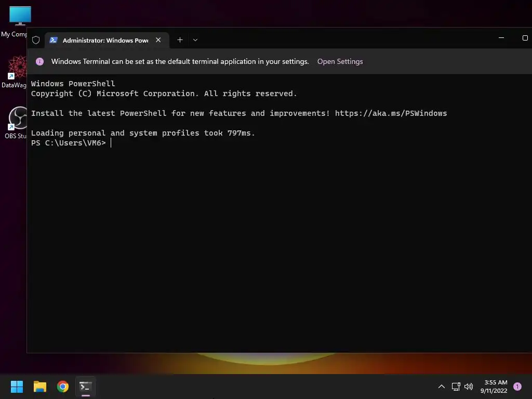Minimize the Windows Terminal window
This screenshot has height=399, width=532.
coord(501,38)
